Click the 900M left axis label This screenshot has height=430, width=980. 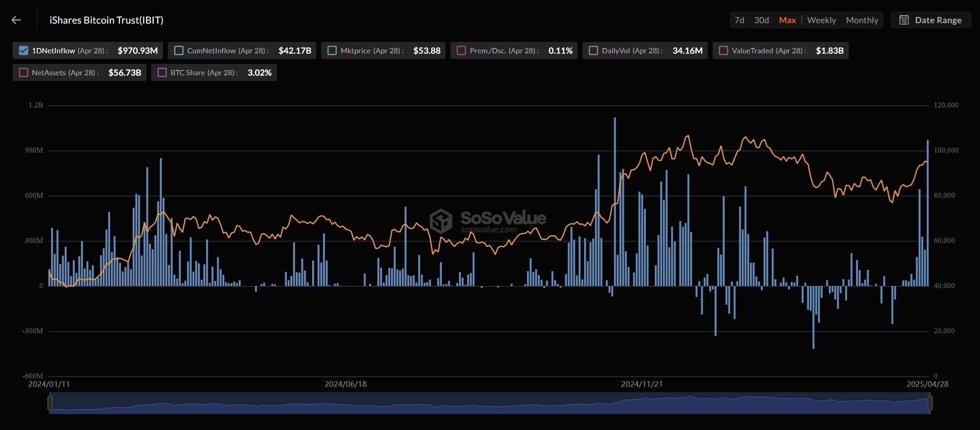click(34, 150)
